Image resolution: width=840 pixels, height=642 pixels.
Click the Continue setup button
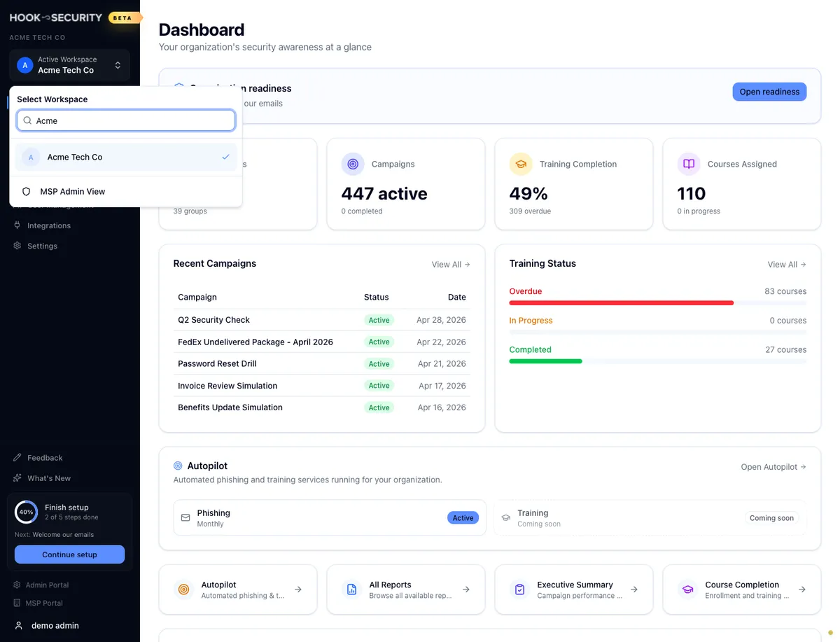pos(69,554)
